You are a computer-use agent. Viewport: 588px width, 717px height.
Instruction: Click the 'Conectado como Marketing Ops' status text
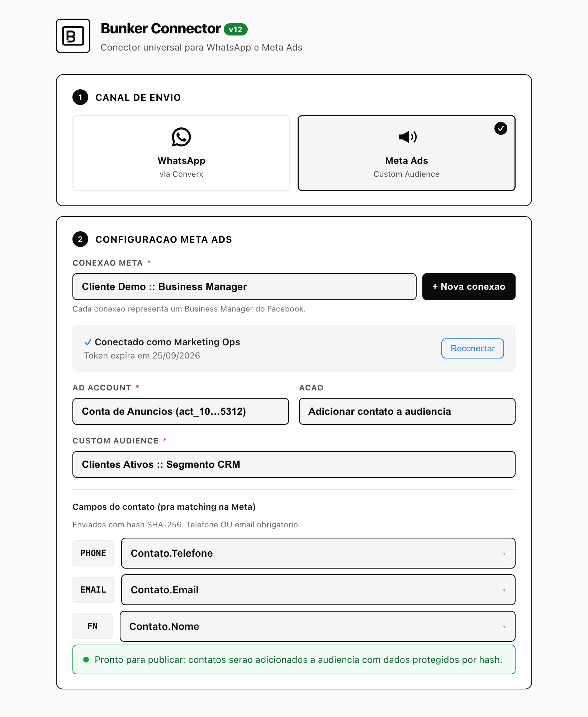[167, 342]
